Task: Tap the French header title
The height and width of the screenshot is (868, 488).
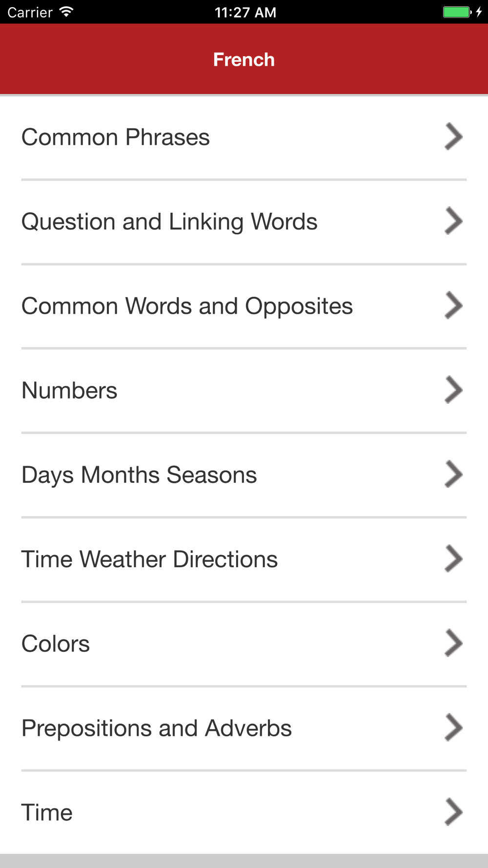Action: 244,60
